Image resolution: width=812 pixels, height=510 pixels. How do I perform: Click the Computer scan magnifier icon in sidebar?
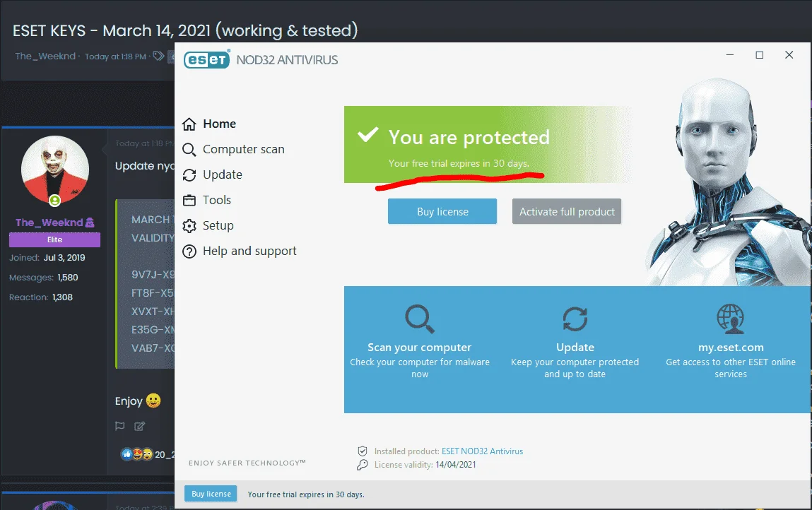[x=189, y=150]
